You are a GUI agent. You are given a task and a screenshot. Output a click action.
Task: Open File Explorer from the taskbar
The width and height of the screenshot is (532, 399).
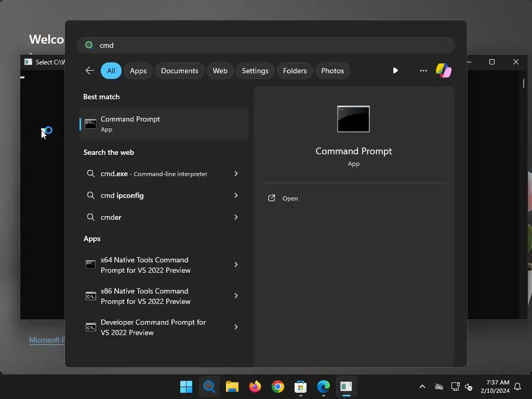pos(232,387)
